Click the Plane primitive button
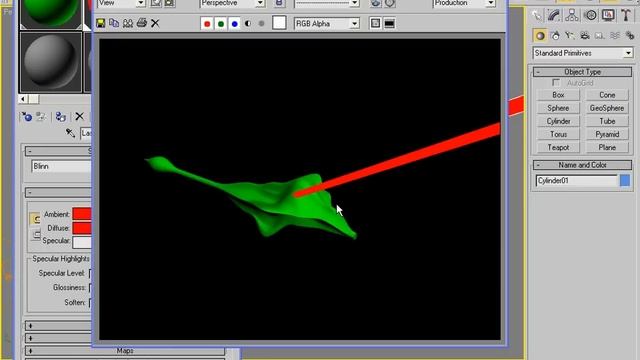Image resolution: width=640 pixels, height=360 pixels. (x=607, y=147)
